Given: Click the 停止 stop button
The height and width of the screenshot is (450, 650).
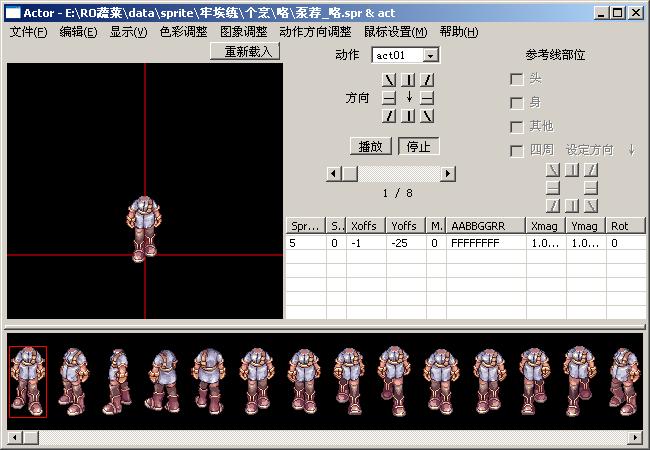Looking at the screenshot, I should pyautogui.click(x=419, y=147).
